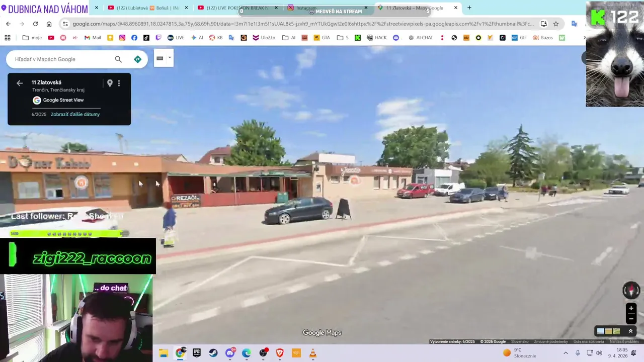Viewport: 644px width, 362px height.
Task: Open the 'Uložto' bookmark
Action: (264, 38)
